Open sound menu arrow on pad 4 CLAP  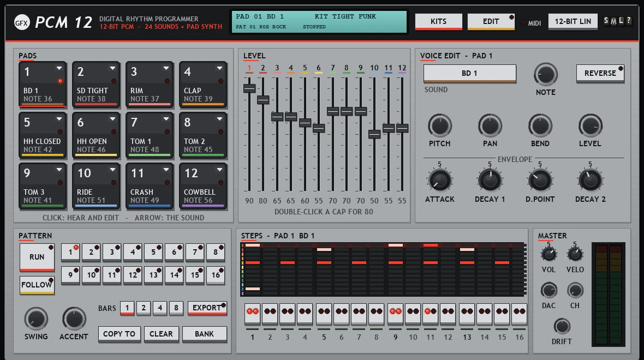[x=220, y=68]
